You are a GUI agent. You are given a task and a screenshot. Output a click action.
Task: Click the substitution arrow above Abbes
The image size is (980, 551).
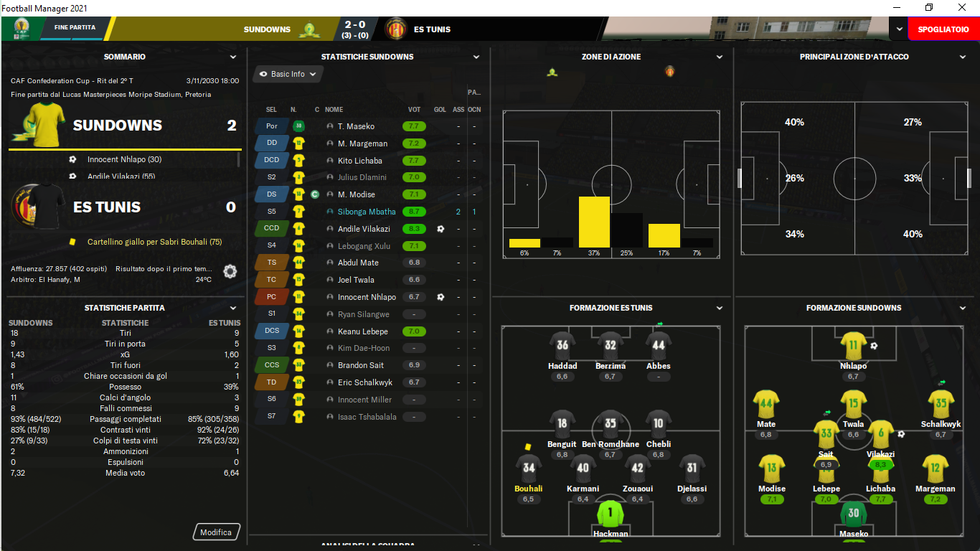[659, 324]
